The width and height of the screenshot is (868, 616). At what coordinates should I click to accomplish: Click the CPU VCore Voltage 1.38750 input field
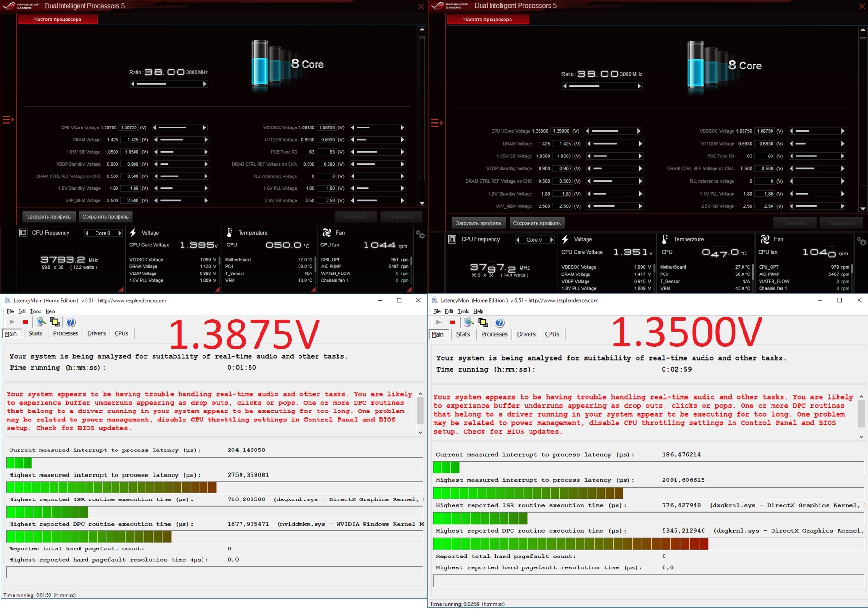(129, 127)
